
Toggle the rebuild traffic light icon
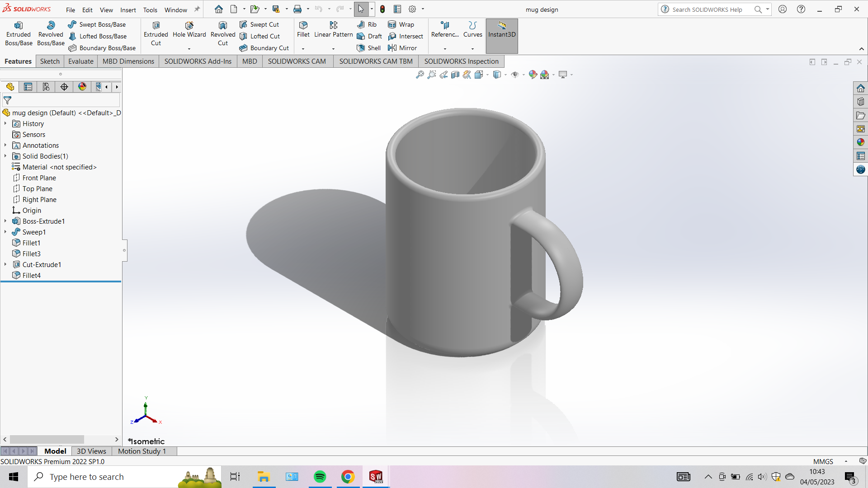point(382,9)
